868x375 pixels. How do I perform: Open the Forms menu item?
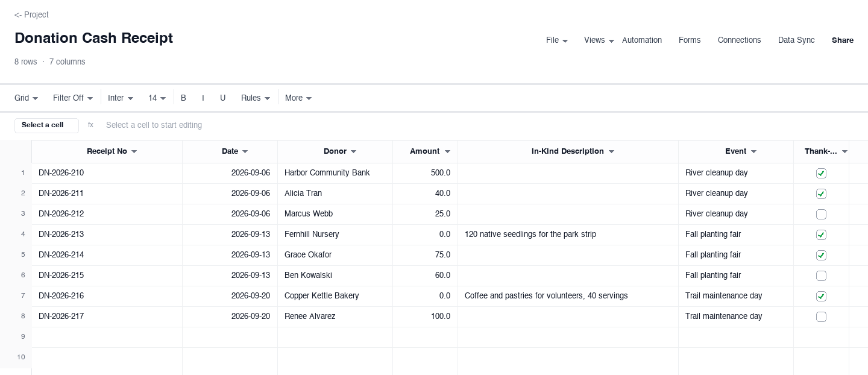[x=690, y=40]
